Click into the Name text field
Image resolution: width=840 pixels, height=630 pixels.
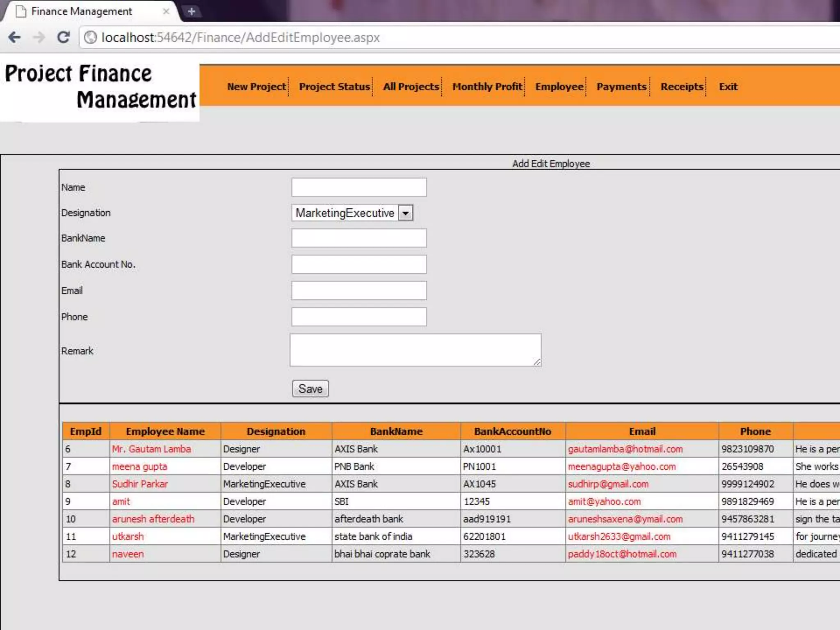point(359,187)
